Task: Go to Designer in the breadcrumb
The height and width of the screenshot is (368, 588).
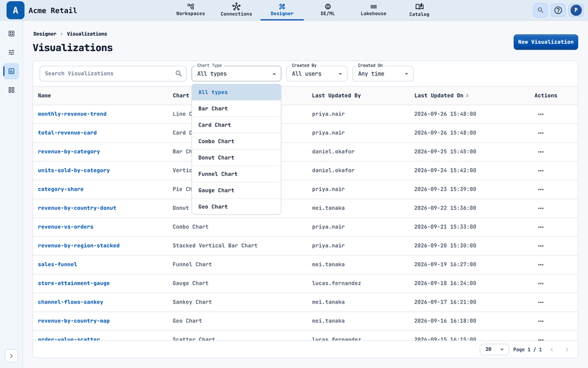Action: pyautogui.click(x=45, y=34)
